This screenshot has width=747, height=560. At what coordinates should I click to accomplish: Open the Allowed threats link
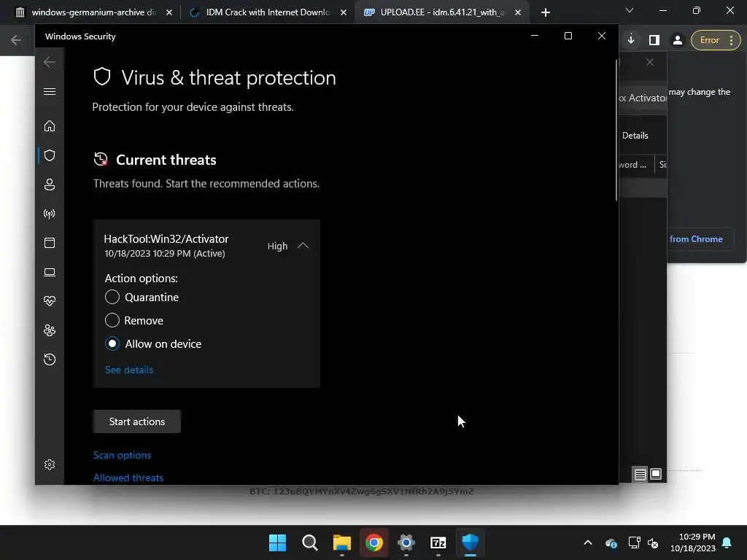pos(128,478)
